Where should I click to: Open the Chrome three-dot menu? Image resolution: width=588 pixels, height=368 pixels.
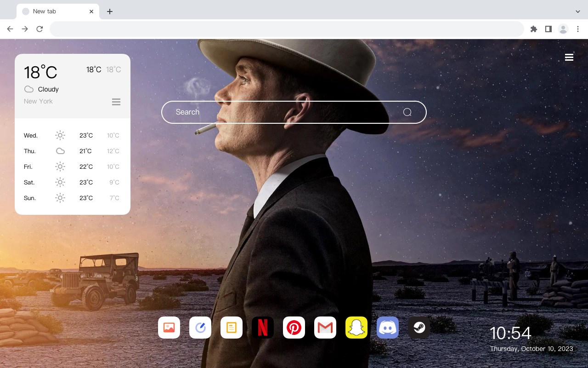pyautogui.click(x=578, y=29)
